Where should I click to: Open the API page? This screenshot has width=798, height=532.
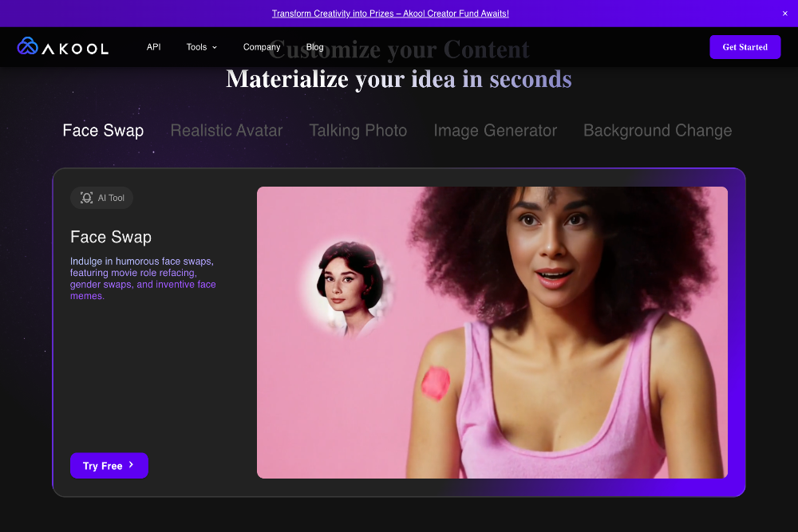[153, 46]
